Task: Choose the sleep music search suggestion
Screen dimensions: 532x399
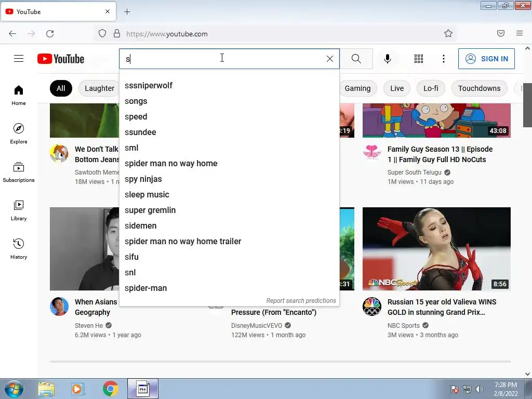Action: (x=229, y=195)
